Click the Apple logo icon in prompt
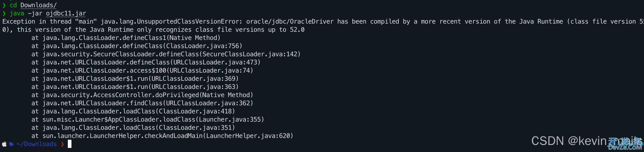 tap(4, 144)
